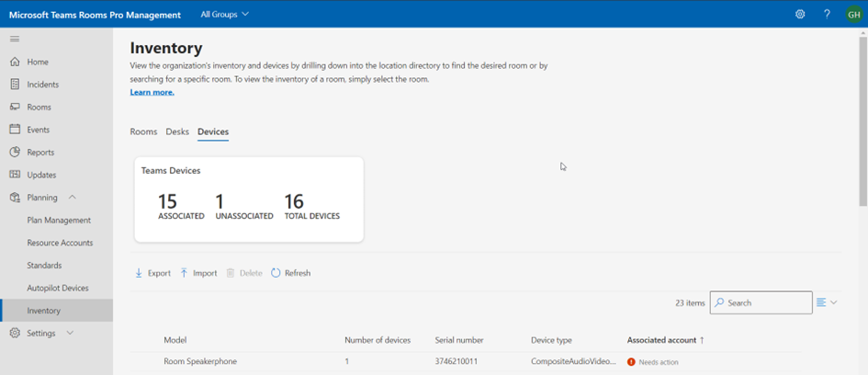This screenshot has width=868, height=375.
Task: Click the Updates icon in the sidebar
Action: pos(15,175)
